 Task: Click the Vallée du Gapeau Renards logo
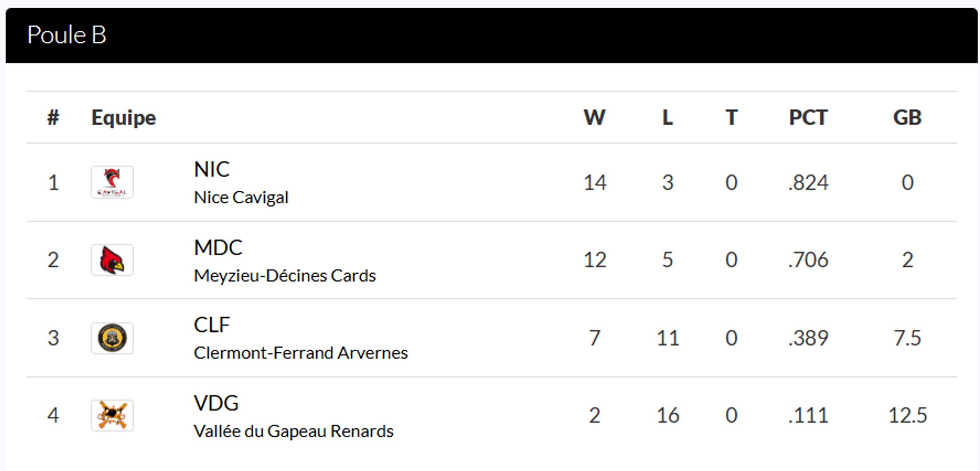(112, 415)
